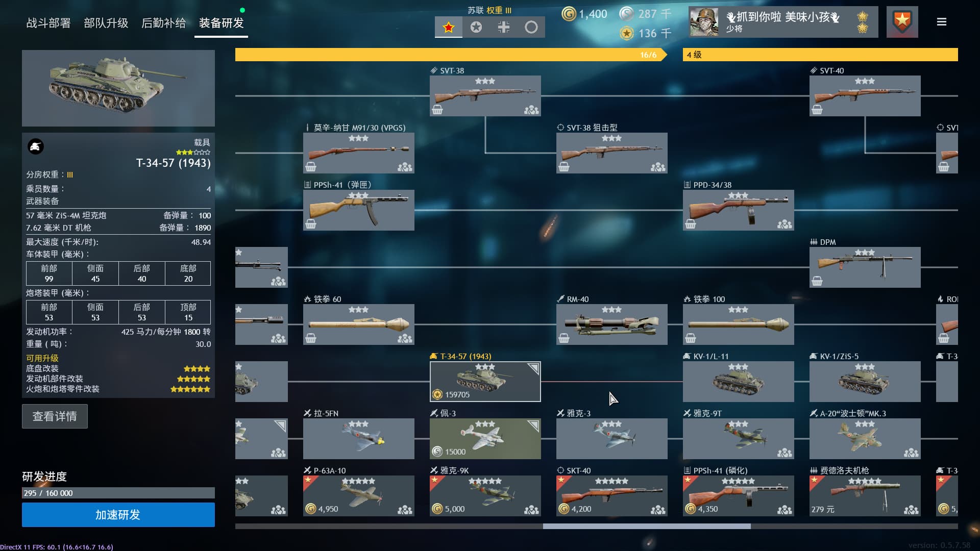
Task: Select the white star faction icon
Action: [476, 27]
